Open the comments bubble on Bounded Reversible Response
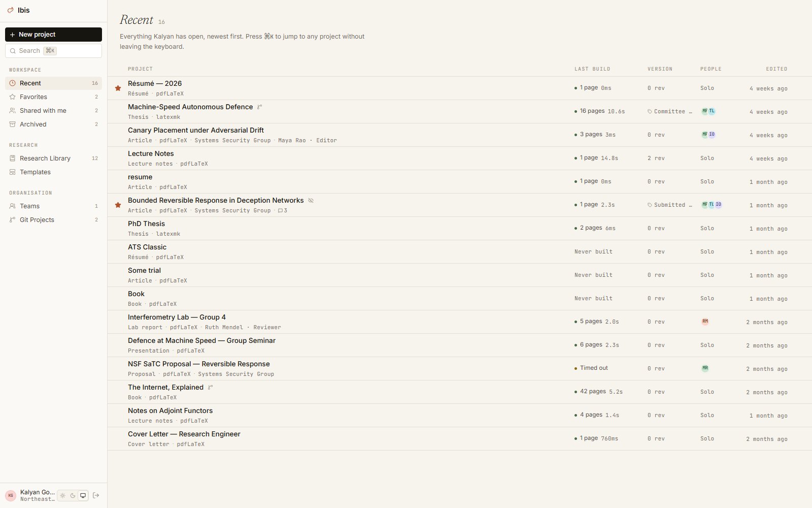Image resolution: width=812 pixels, height=508 pixels. point(283,210)
